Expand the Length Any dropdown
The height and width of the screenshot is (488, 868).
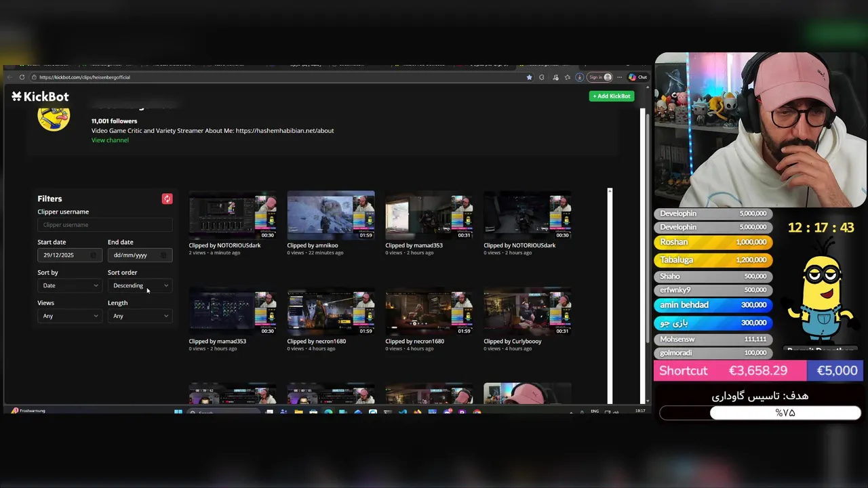click(140, 316)
